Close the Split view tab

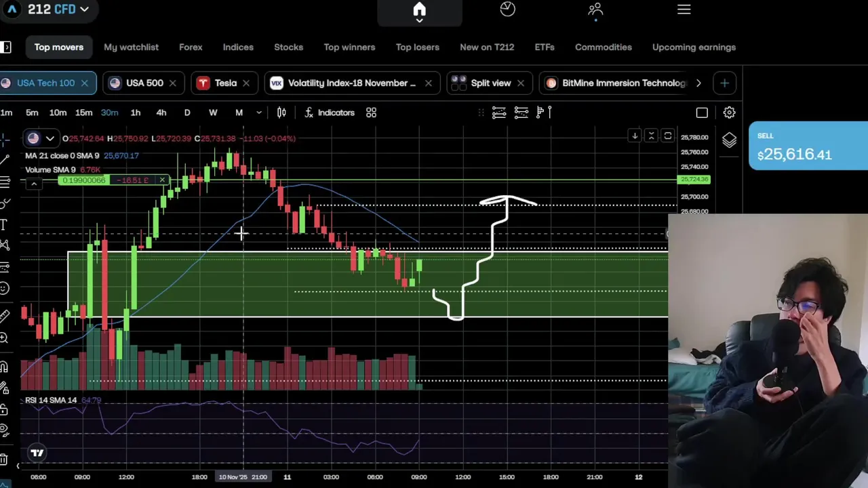point(520,83)
